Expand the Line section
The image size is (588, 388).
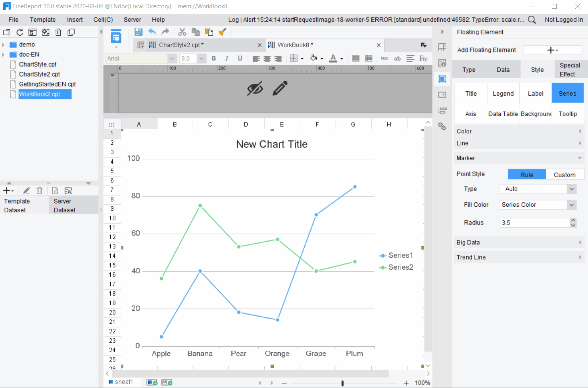coord(519,143)
